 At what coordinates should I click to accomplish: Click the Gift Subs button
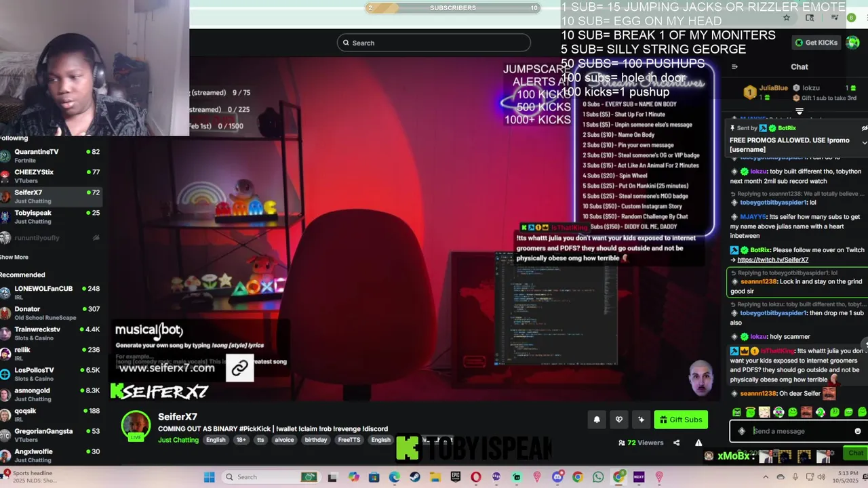681,420
